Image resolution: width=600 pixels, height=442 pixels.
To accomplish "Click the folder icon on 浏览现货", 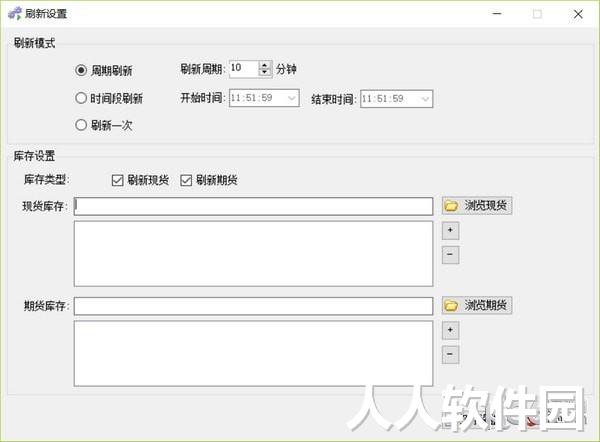I will tap(451, 206).
